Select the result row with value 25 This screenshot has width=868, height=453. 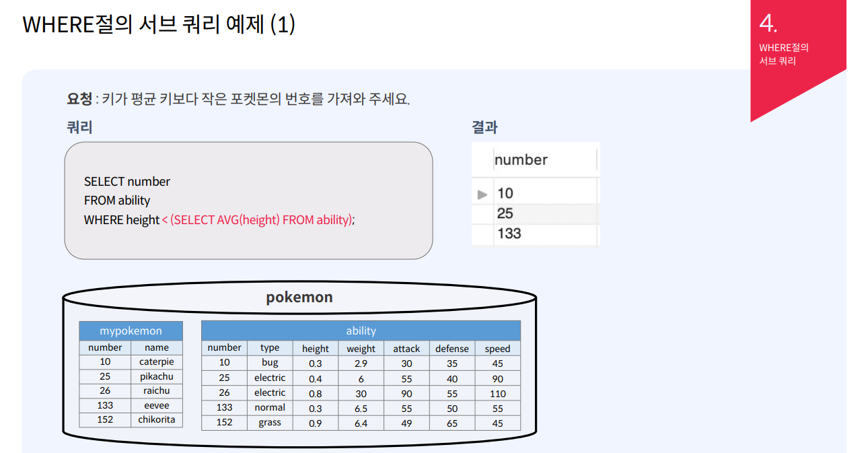click(535, 213)
